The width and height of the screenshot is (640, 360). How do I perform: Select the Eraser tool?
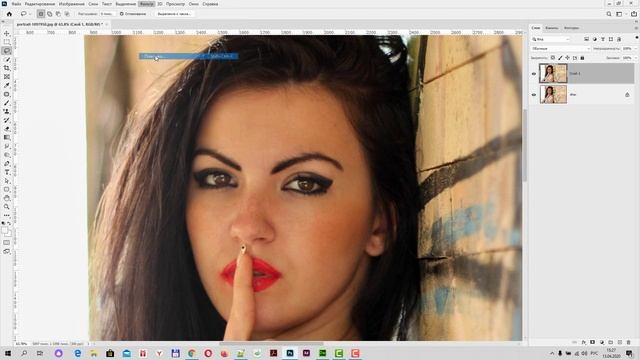click(7, 129)
